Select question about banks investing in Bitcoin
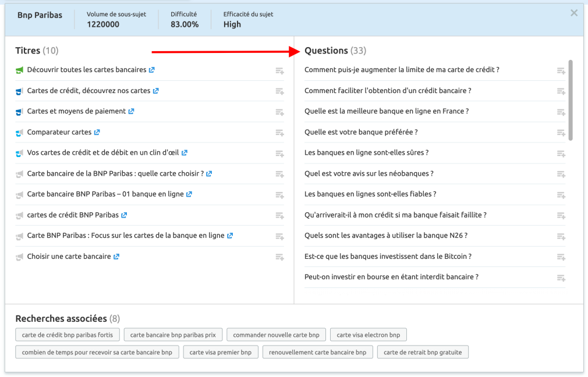Screen dimensions: 588x377 click(x=388, y=257)
